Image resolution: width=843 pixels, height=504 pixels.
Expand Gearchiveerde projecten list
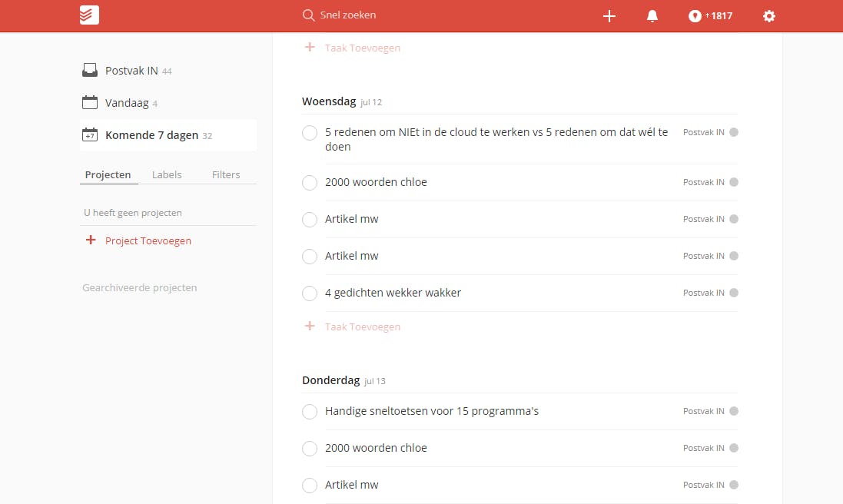pos(139,287)
